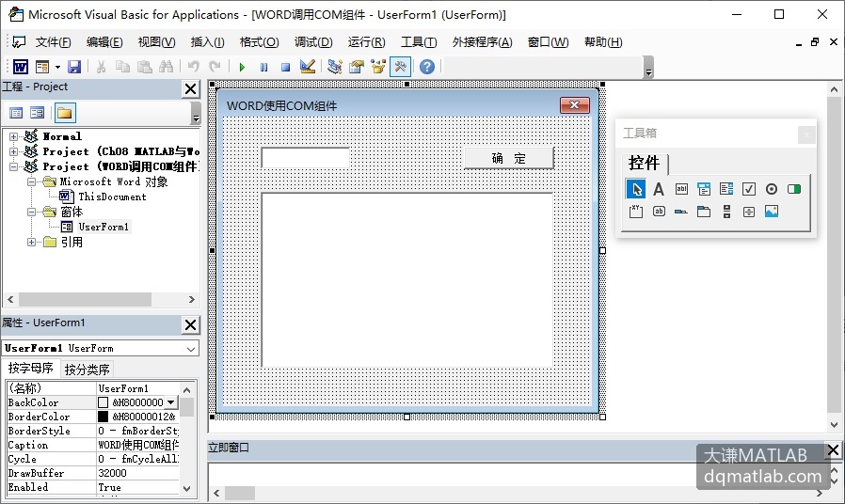This screenshot has width=845, height=504.
Task: Click the small text box on the form
Action: point(306,158)
